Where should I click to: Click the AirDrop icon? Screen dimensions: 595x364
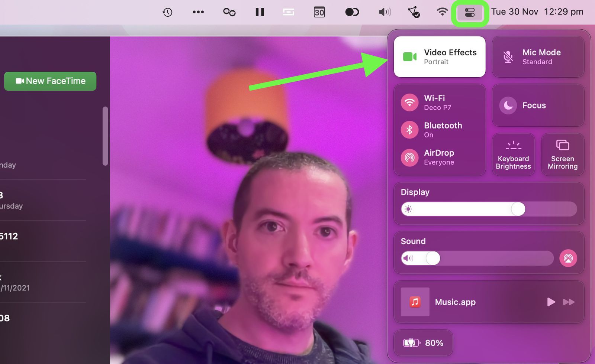click(x=409, y=157)
